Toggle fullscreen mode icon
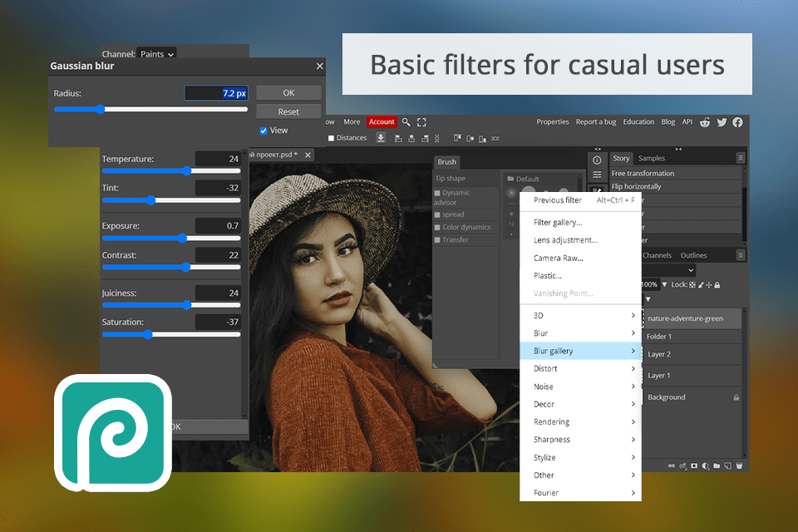This screenshot has height=532, width=798. click(x=421, y=122)
